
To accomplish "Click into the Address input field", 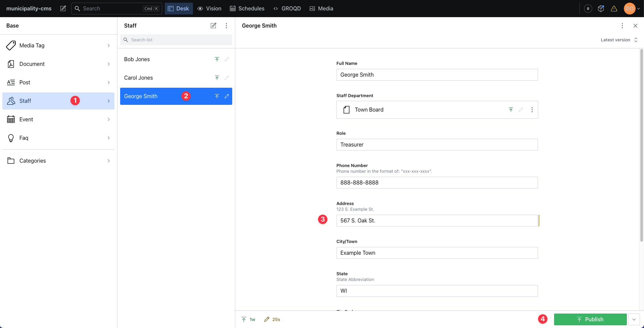I will point(437,221).
